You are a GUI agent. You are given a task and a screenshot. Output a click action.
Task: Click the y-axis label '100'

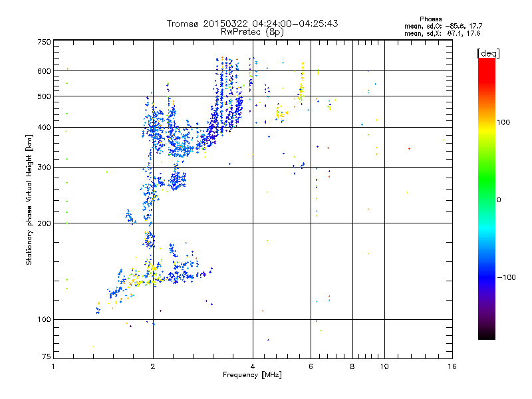[x=44, y=319]
